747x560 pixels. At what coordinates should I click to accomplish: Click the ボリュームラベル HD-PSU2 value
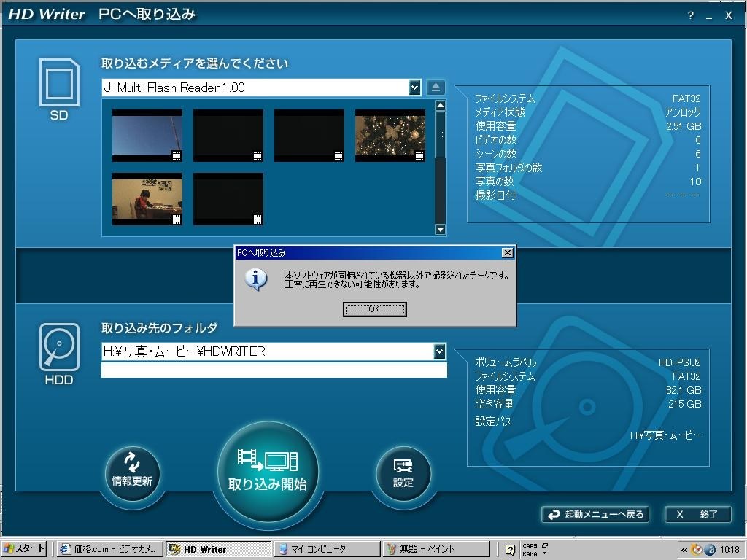tap(679, 362)
